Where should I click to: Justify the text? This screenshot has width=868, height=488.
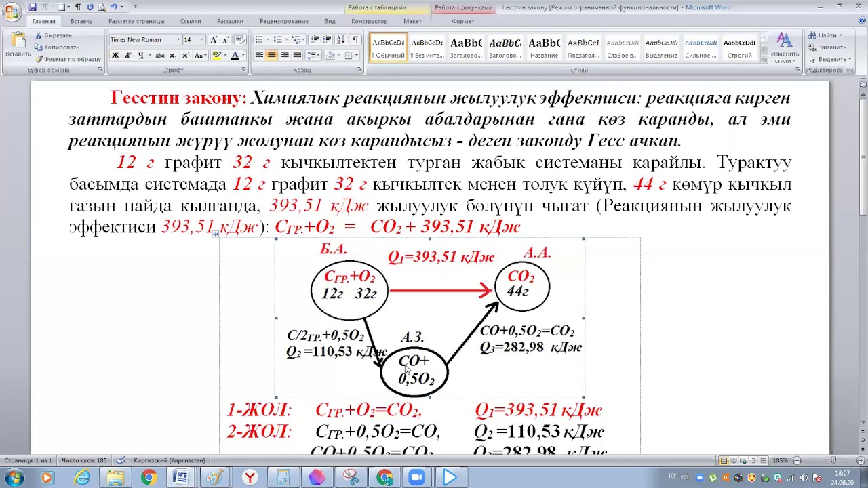pos(297,56)
